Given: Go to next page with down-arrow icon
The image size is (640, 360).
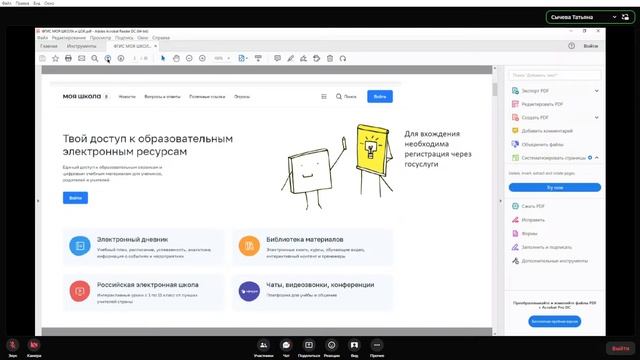Looking at the screenshot, I should pos(121,58).
